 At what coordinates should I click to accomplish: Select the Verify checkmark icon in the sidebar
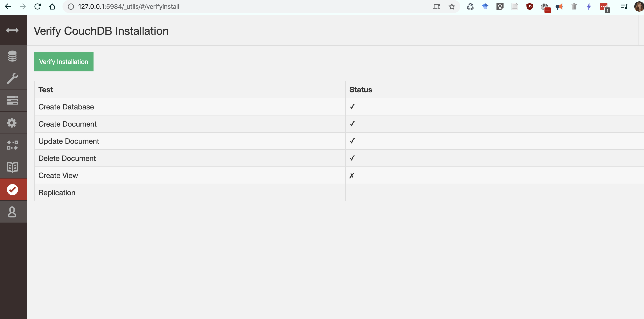pyautogui.click(x=12, y=190)
